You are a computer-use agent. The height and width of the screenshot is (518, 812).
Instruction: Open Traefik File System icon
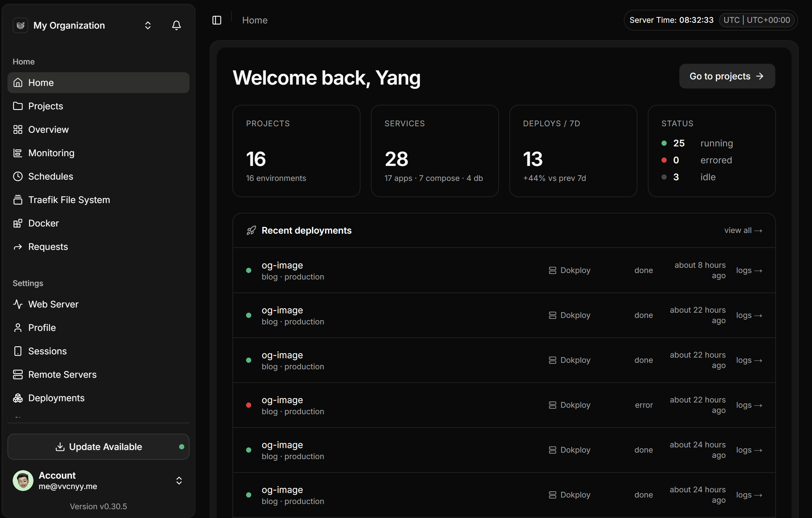coord(18,200)
